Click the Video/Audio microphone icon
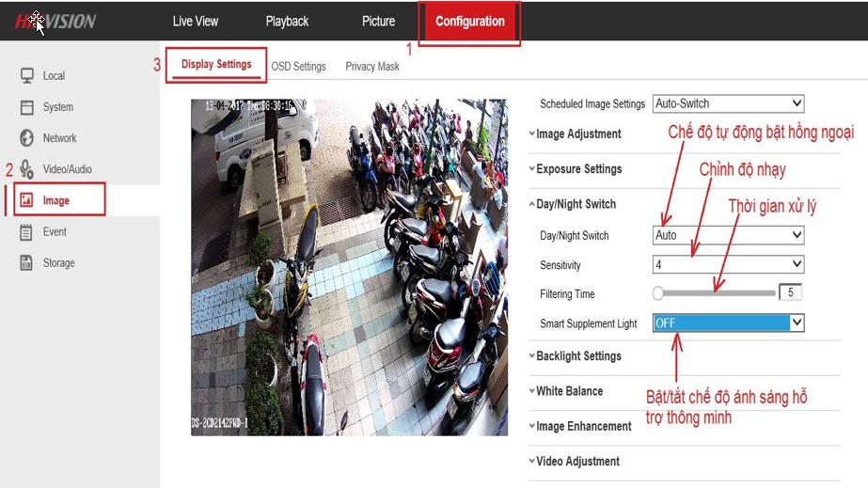Viewport: 868px width, 488px height. click(x=27, y=169)
